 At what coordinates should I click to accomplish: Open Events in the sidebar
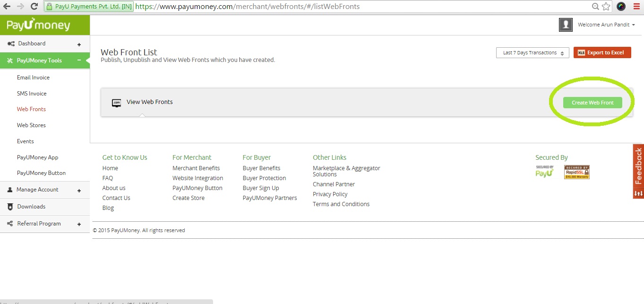(x=26, y=141)
